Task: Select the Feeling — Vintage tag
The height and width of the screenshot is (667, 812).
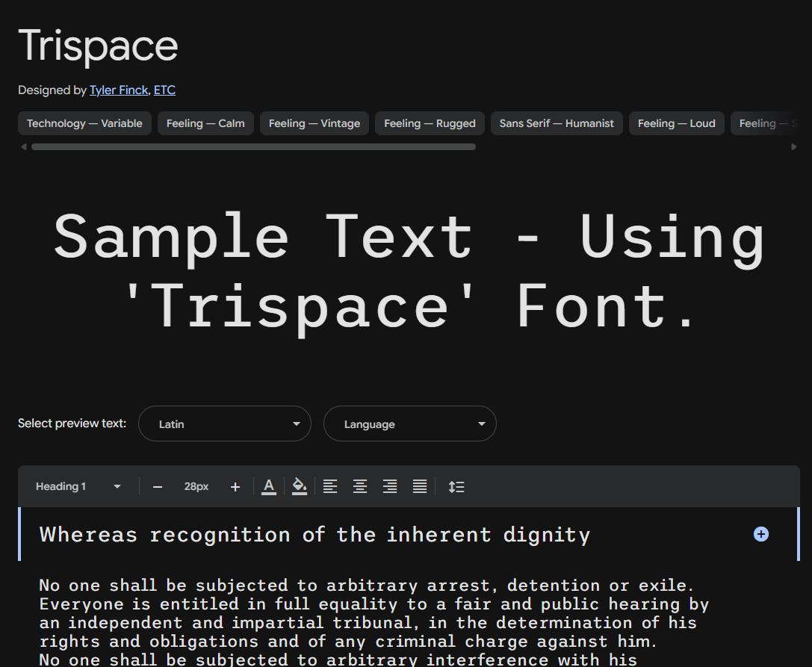Action: [314, 123]
